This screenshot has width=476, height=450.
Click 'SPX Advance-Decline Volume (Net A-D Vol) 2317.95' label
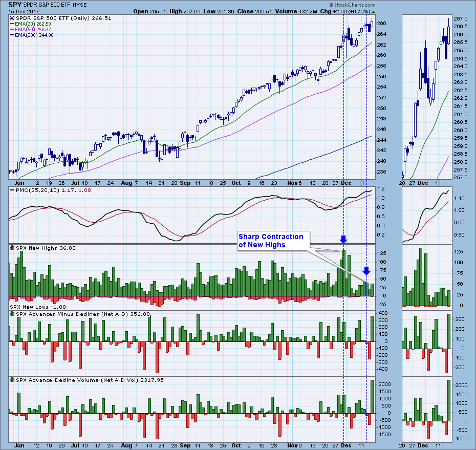[90, 380]
